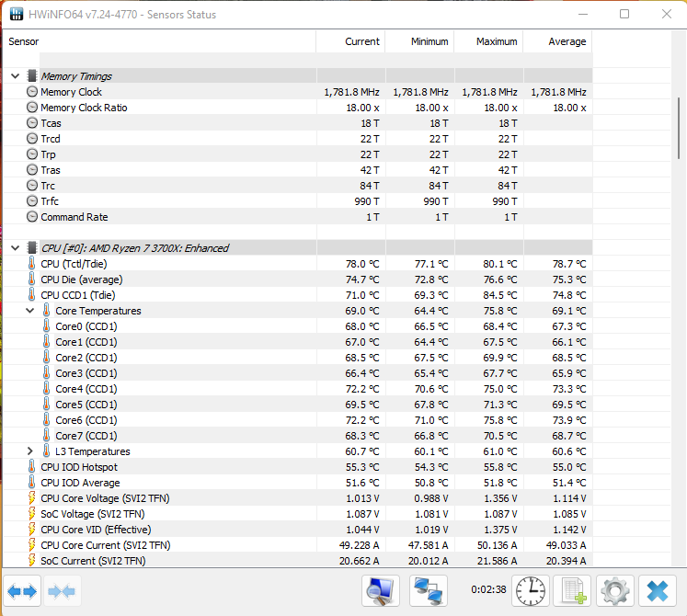Image resolution: width=687 pixels, height=616 pixels.
Task: Click the 80.1 °C maximum Tctl/Tdie value
Action: (x=500, y=264)
